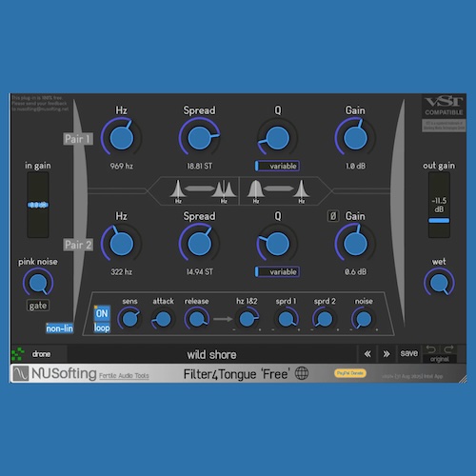476x476 pixels.
Task: Click the Pair 1 label
Action: (x=78, y=139)
